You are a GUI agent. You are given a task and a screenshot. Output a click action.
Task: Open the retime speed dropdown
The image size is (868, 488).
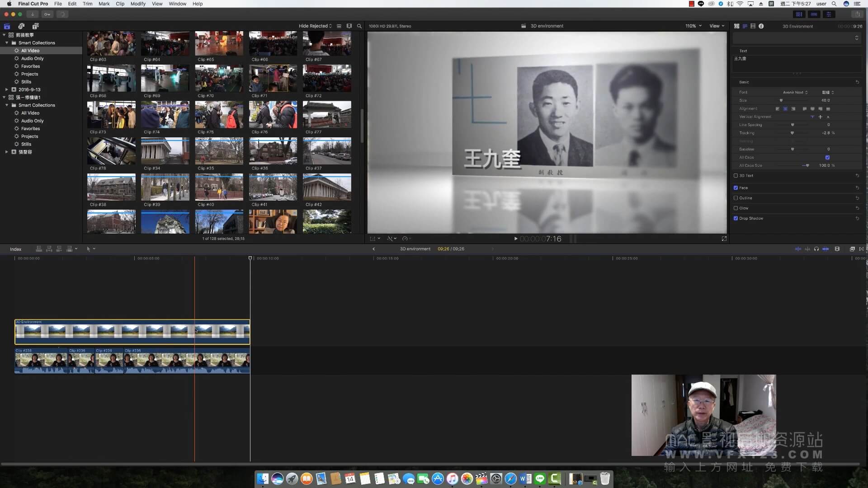pyautogui.click(x=406, y=239)
